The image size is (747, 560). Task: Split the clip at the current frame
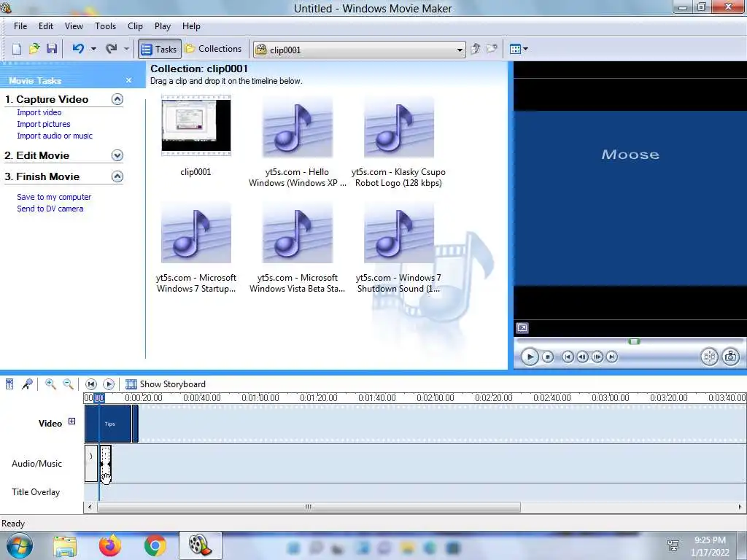709,357
